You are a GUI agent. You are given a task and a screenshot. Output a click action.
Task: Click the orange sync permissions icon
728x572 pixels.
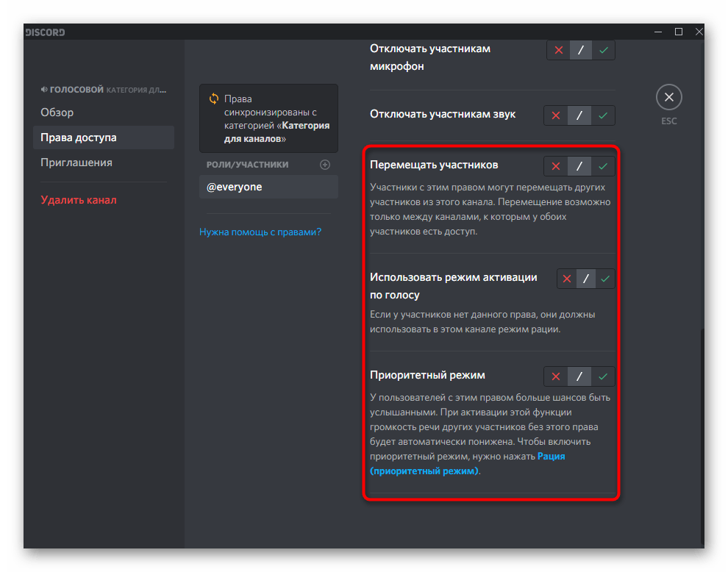[x=213, y=99]
